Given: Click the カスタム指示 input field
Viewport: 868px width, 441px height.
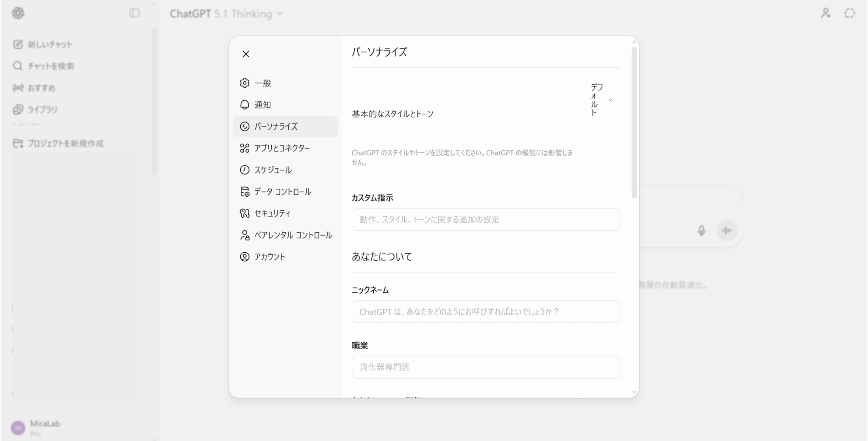Looking at the screenshot, I should click(x=485, y=219).
